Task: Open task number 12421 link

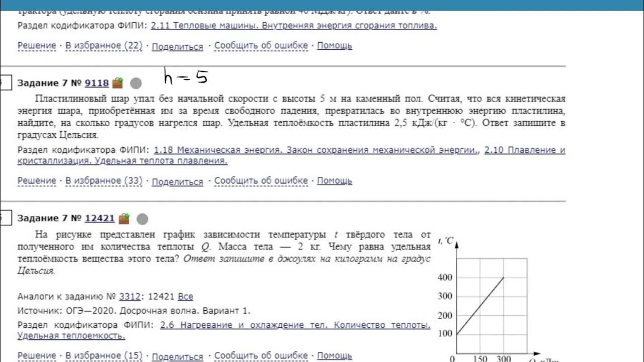Action: coord(100,218)
